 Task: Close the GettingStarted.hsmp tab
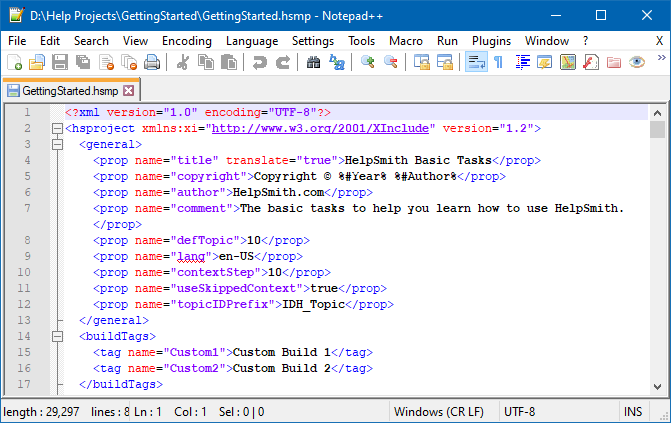pos(128,91)
